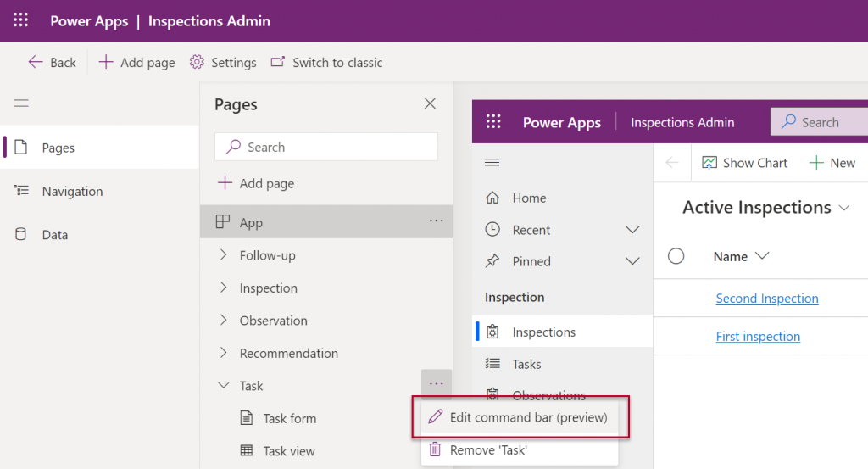This screenshot has width=868, height=469.
Task: Click the preview Search box
Action: (820, 122)
